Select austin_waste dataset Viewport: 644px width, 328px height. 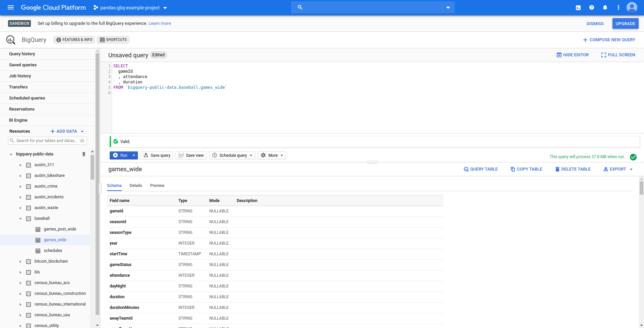[x=46, y=208]
